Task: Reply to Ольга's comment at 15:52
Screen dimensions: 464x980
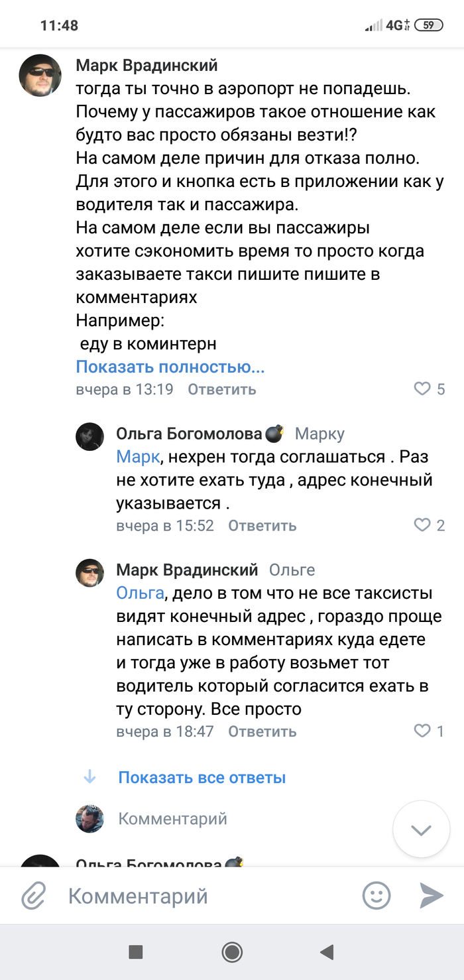Action: click(262, 526)
